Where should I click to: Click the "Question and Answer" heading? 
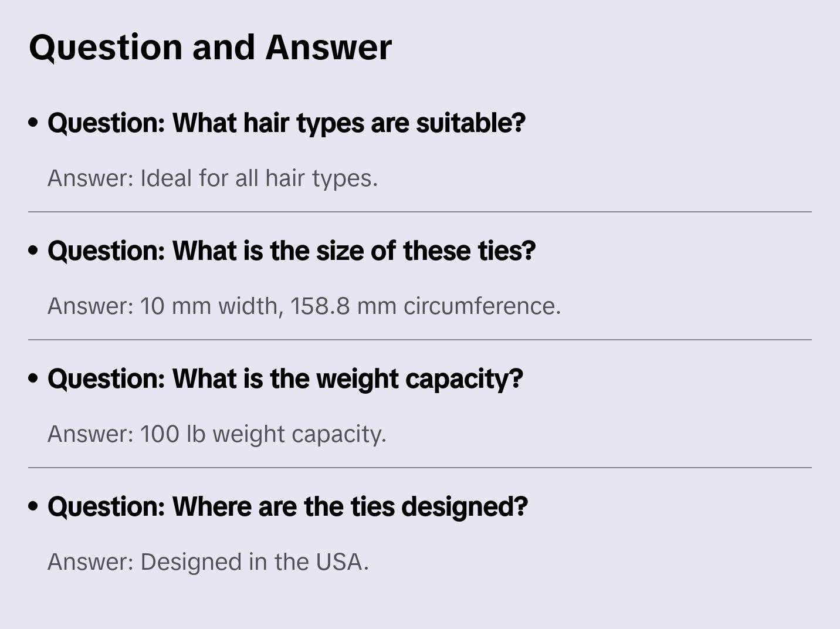tap(210, 47)
